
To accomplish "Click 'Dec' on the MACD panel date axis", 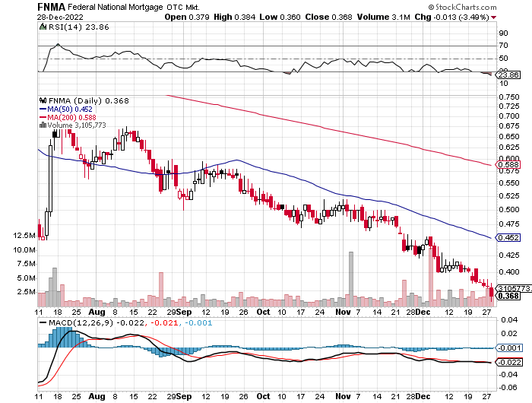I will 423,396.
